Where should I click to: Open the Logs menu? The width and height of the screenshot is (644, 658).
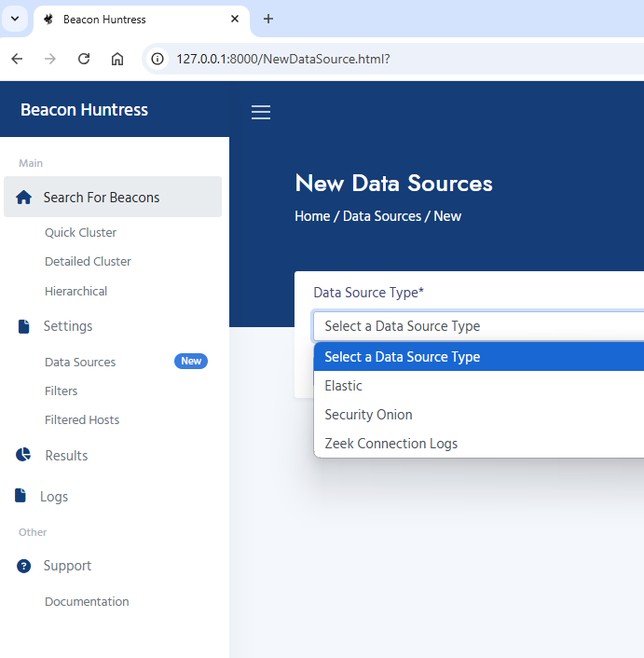coord(54,497)
